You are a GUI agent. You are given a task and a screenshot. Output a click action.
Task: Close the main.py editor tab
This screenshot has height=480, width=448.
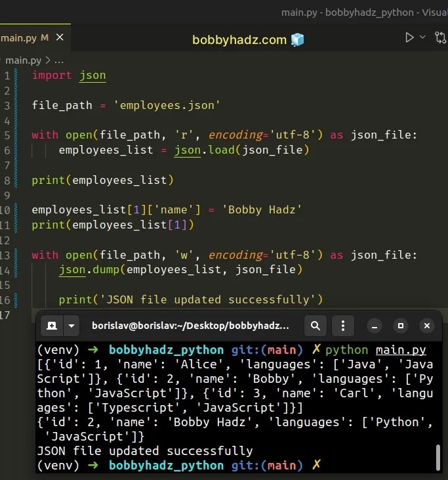point(60,37)
